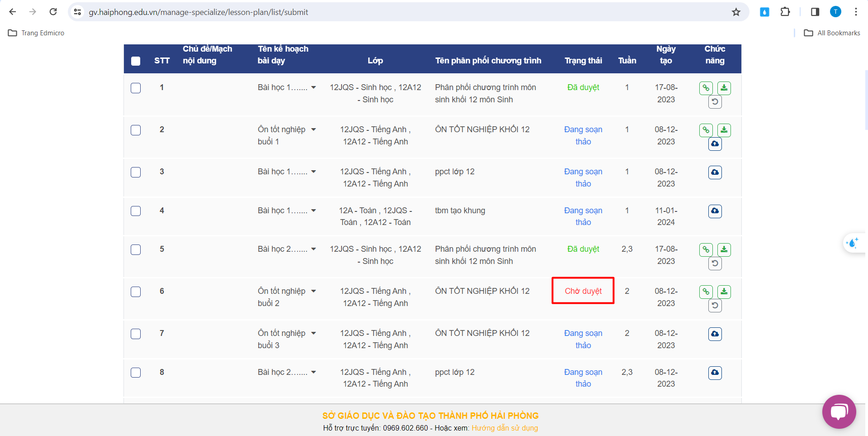868x436 pixels.
Task: Click the "Chờ duyệt" status in row 6
Action: 583,291
